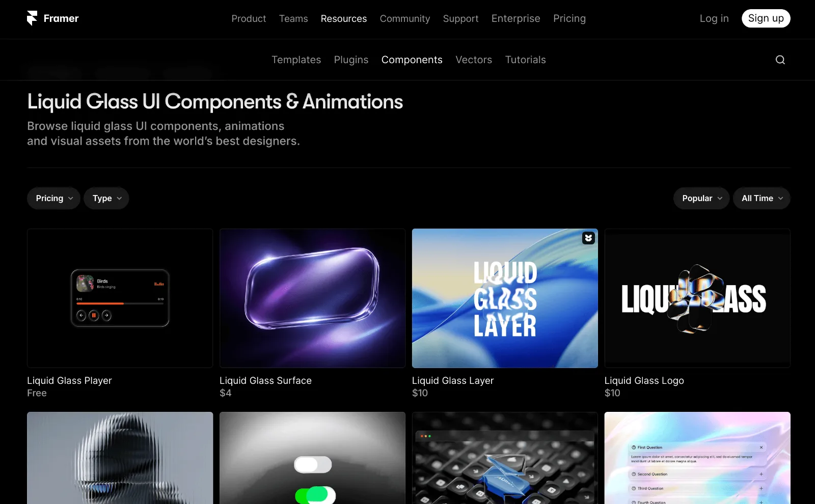
Task: Open the Liquid Glass Player thumbnail
Action: point(120,298)
